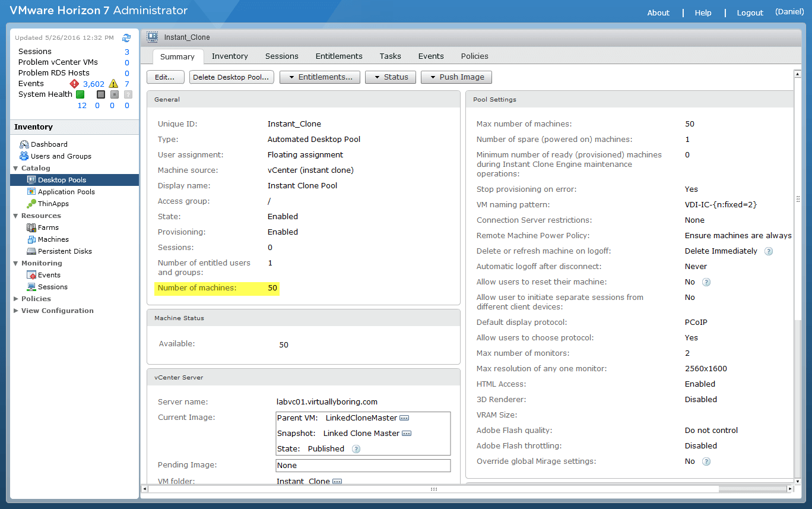Click the help icon for Allow users to reset
The height and width of the screenshot is (509, 812).
[x=706, y=282]
